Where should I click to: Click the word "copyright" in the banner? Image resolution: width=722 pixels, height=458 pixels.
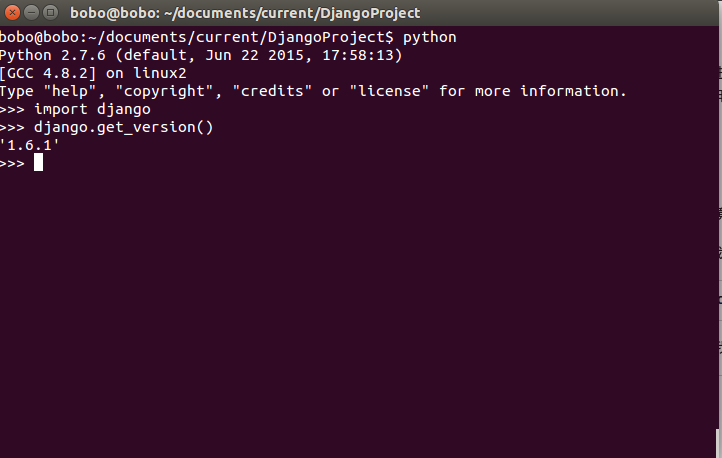169,91
